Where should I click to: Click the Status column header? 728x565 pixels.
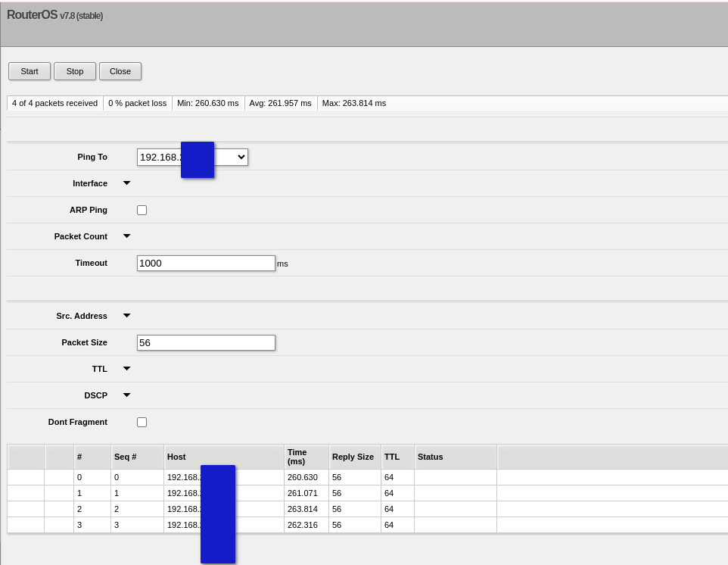pyautogui.click(x=454, y=457)
